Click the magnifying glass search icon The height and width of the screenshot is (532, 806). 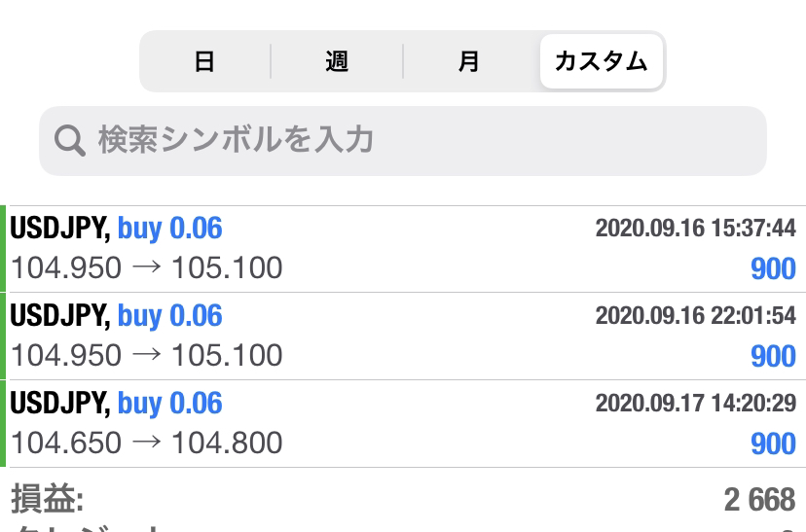click(x=69, y=140)
